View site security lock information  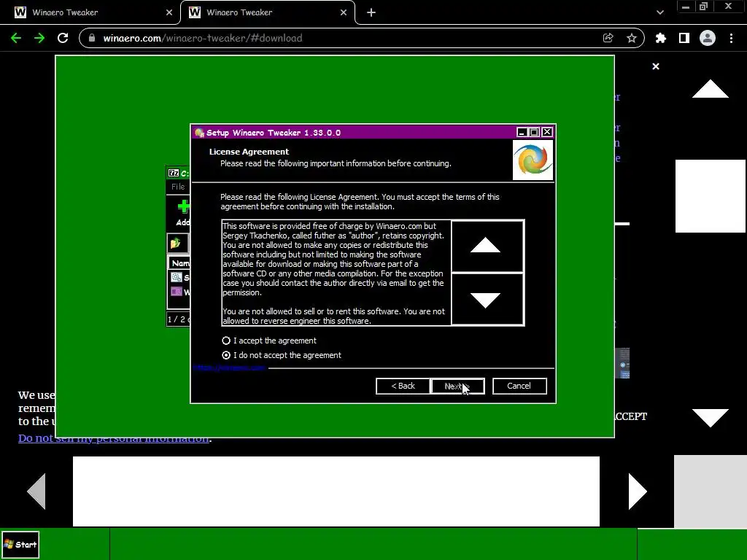(93, 38)
